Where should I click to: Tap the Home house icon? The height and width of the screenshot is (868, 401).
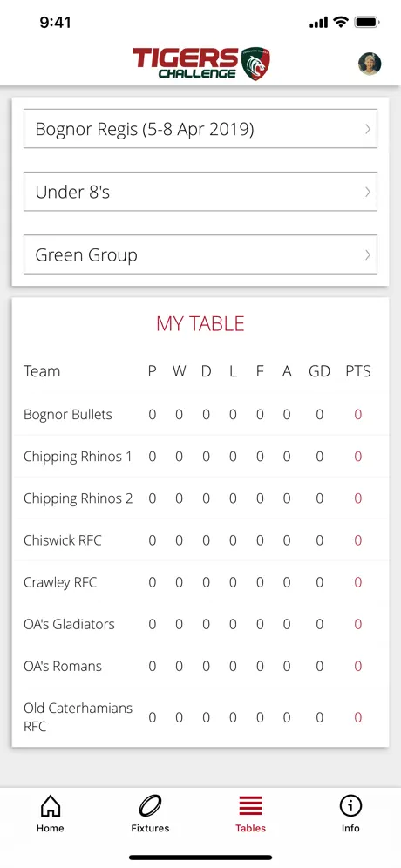coord(51,805)
